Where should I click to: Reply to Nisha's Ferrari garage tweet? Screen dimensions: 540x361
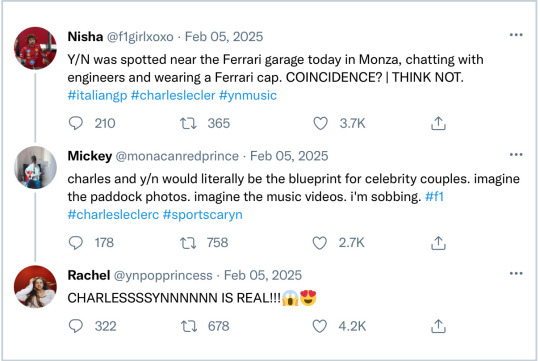tap(76, 123)
